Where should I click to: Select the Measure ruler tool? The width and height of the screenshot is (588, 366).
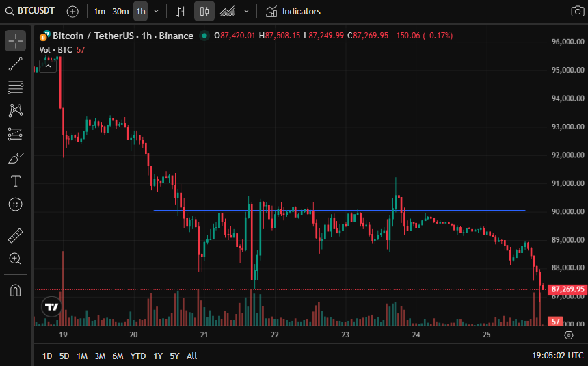tap(15, 236)
